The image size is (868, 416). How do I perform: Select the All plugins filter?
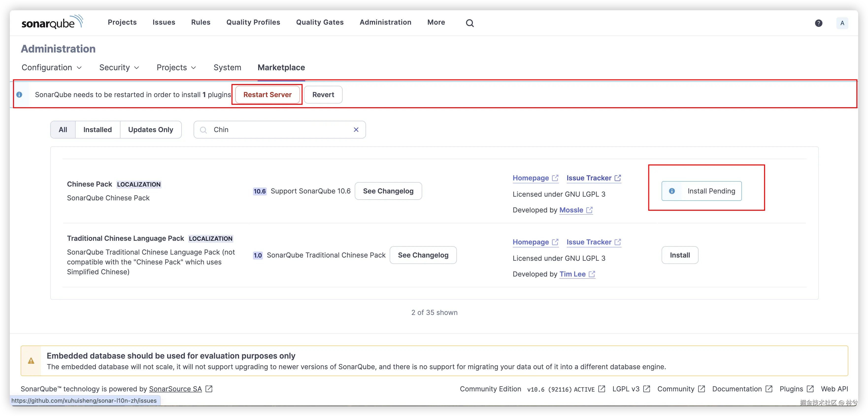tap(63, 130)
